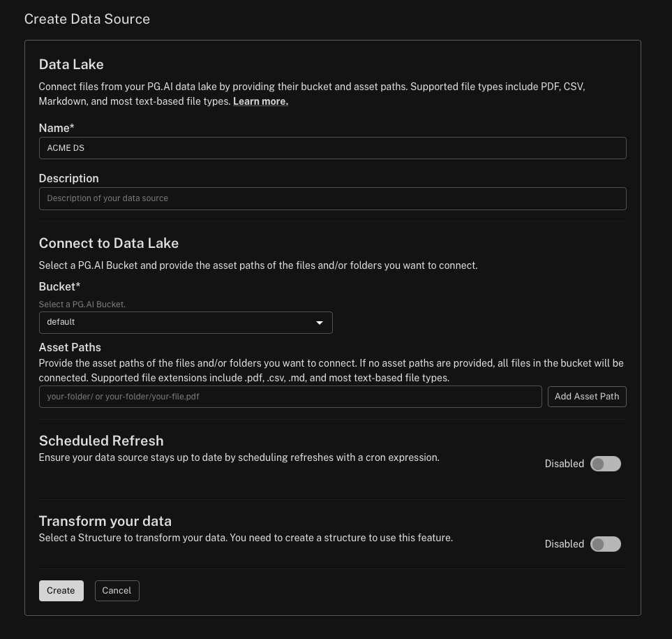The width and height of the screenshot is (672, 639).
Task: Turn on the Transform your data switch
Action: coord(605,544)
